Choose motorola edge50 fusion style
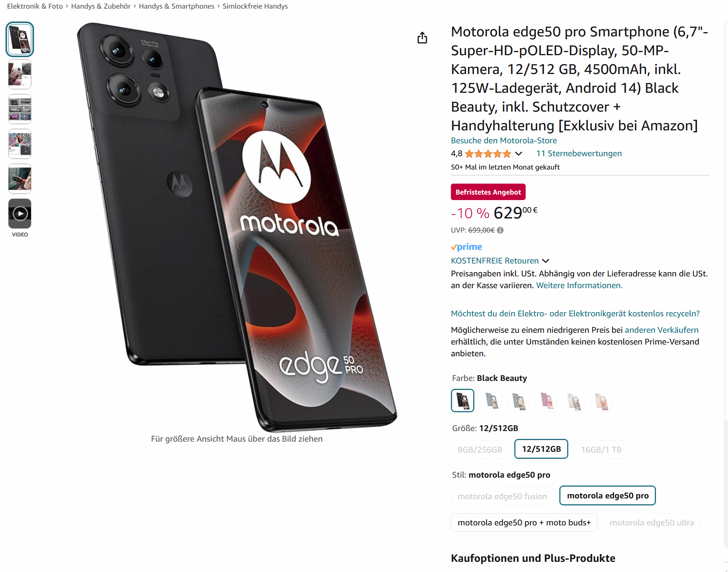The height and width of the screenshot is (572, 728). pos(502,496)
